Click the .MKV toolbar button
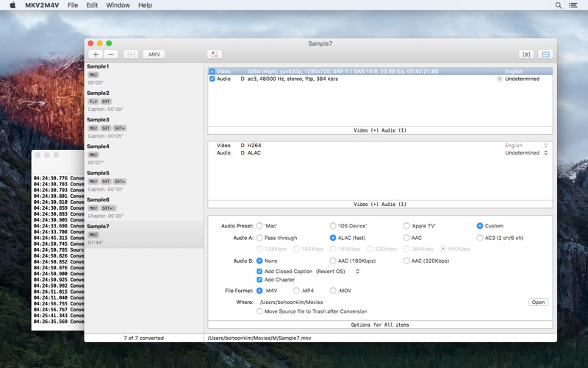Screen dimensions: 588x368 (x=154, y=54)
